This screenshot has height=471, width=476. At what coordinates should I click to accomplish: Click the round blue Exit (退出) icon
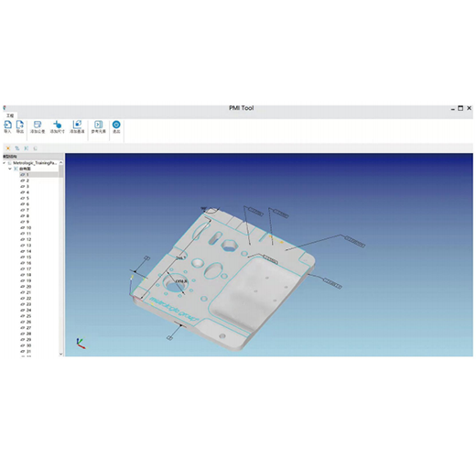coord(116,125)
